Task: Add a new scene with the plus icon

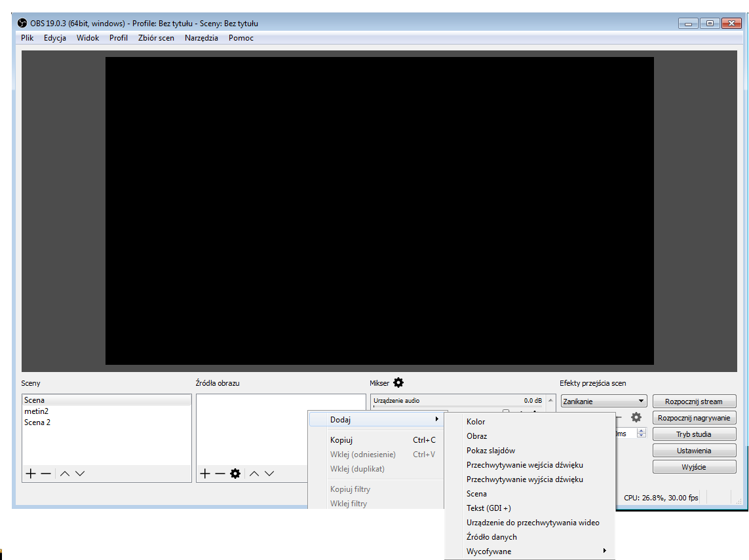Action: [x=30, y=474]
